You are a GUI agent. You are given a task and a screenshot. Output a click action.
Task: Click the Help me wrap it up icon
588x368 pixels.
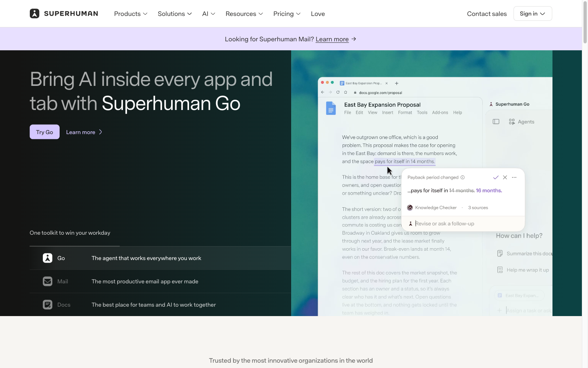pyautogui.click(x=500, y=270)
